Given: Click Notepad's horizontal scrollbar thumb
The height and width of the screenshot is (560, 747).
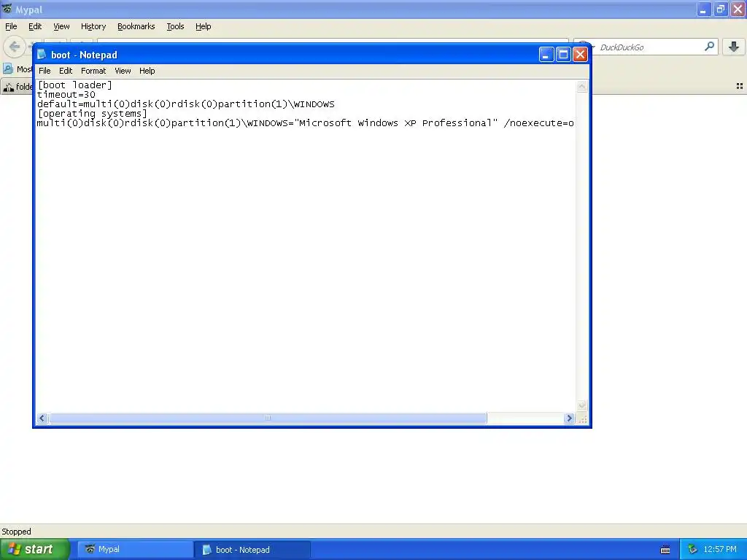Looking at the screenshot, I should pos(268,418).
